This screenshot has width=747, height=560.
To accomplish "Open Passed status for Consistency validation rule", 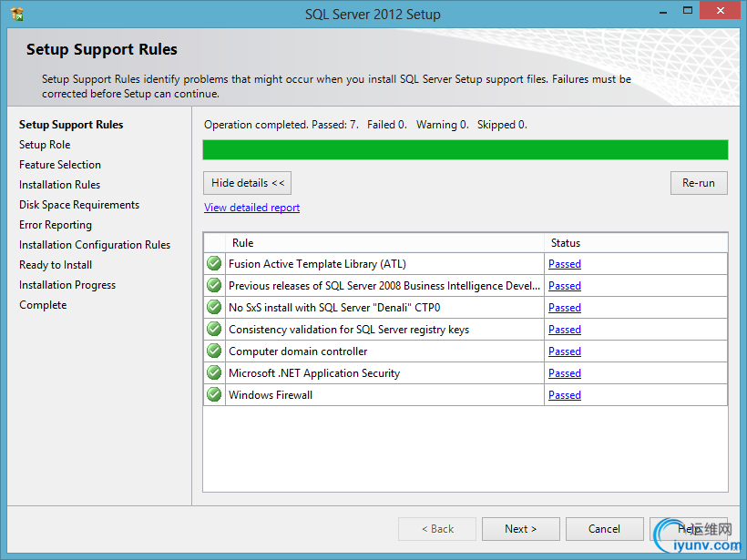I will point(565,330).
